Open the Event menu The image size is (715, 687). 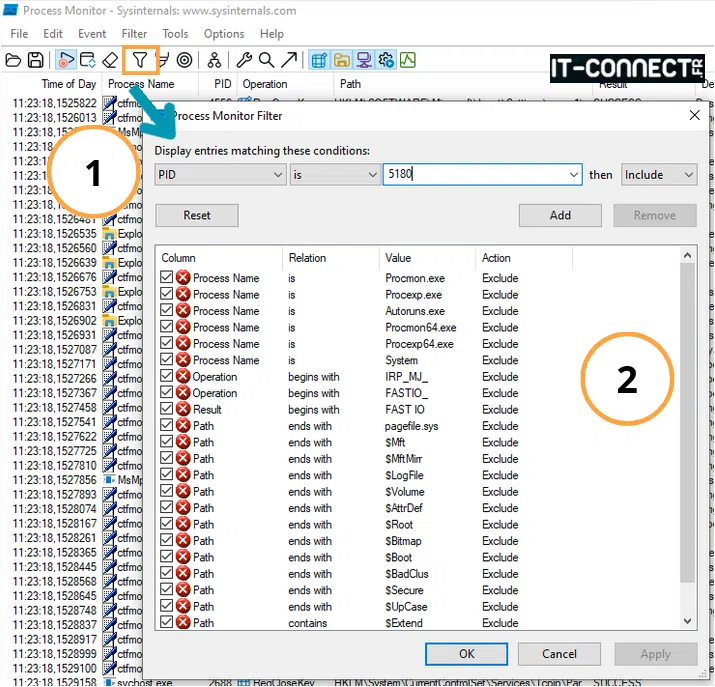click(x=92, y=34)
